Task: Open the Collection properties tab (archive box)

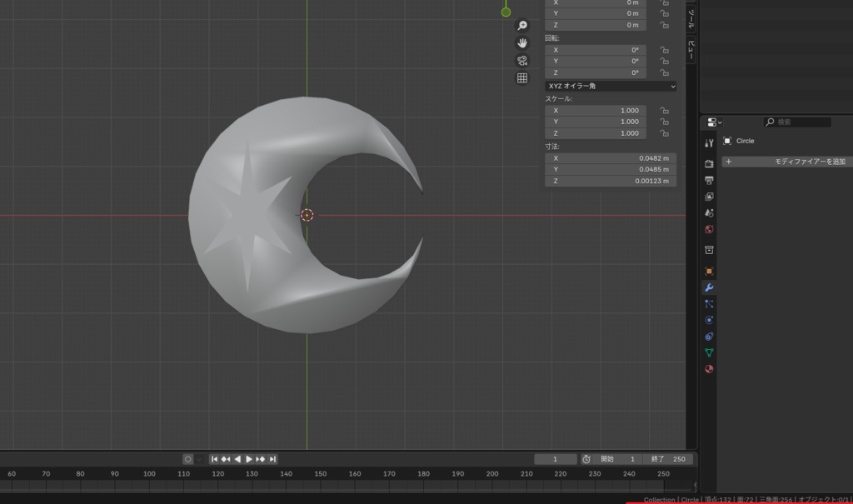Action: [x=709, y=250]
